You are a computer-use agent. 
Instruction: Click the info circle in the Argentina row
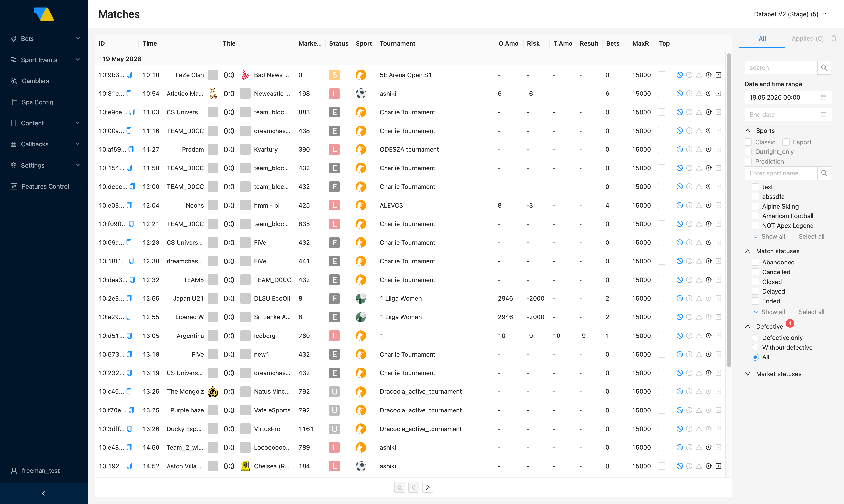pyautogui.click(x=689, y=336)
